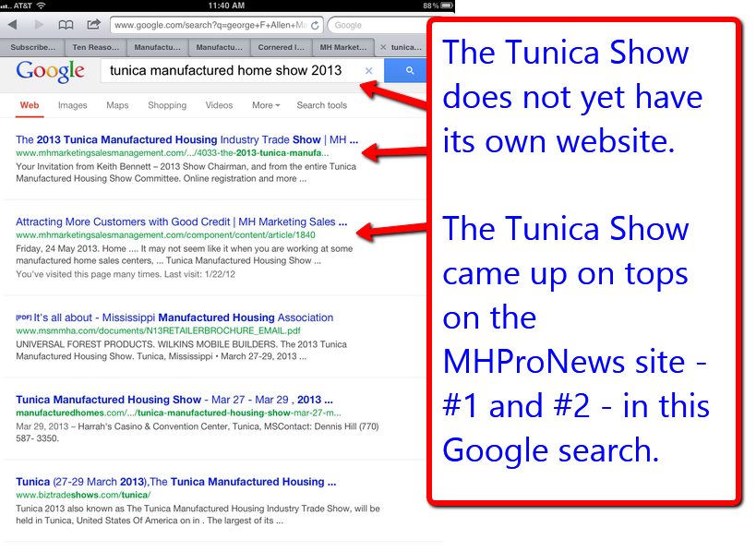Click the manufacturedhomes.com green URL
Image resolution: width=756 pixels, height=551 pixels.
(178, 413)
